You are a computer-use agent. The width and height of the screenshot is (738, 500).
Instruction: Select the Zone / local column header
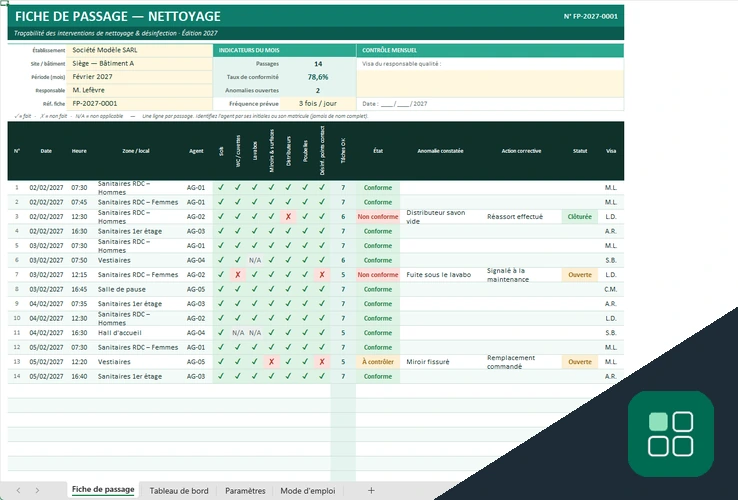(136, 151)
